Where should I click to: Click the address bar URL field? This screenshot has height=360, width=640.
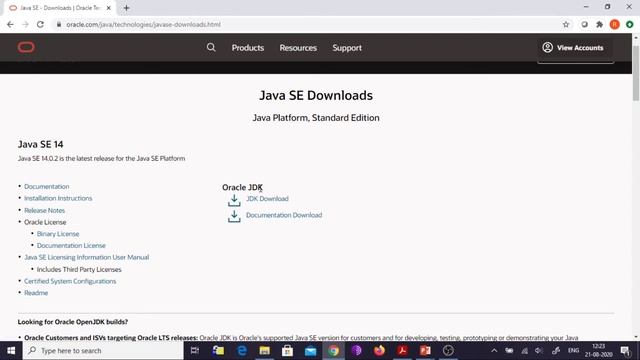tap(306, 24)
